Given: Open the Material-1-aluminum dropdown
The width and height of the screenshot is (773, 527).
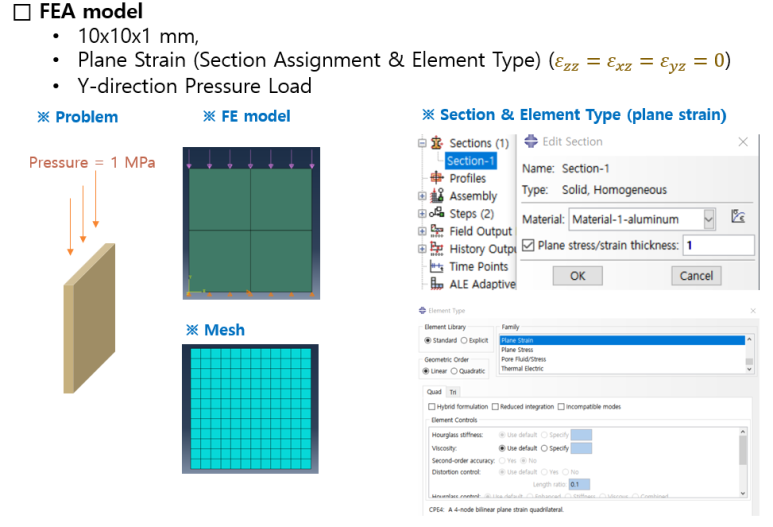Looking at the screenshot, I should tap(709, 219).
